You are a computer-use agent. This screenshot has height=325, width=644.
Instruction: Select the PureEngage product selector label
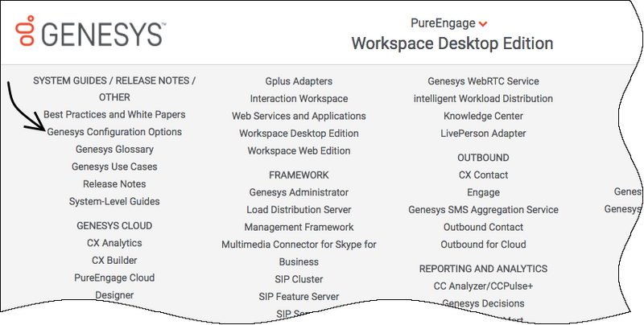pos(443,23)
